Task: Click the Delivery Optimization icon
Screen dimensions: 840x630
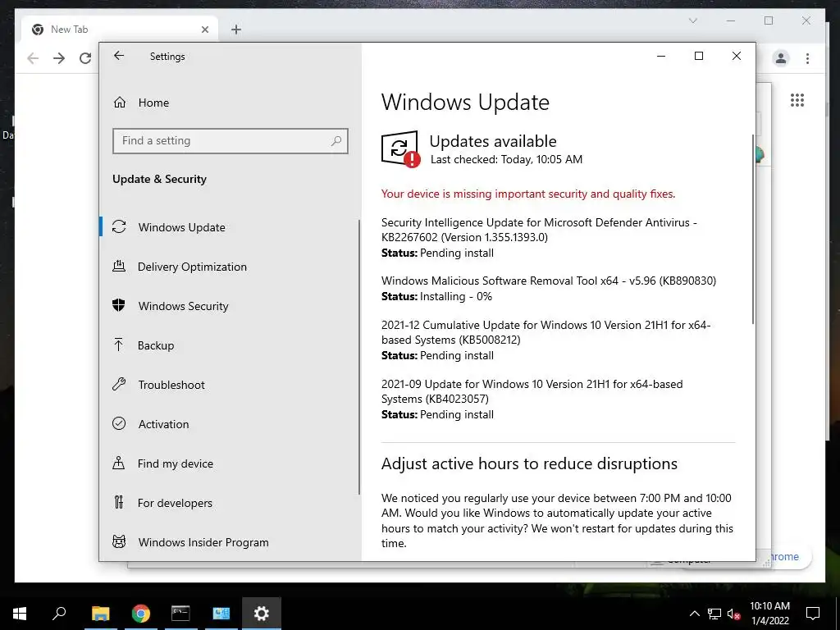Action: click(119, 266)
